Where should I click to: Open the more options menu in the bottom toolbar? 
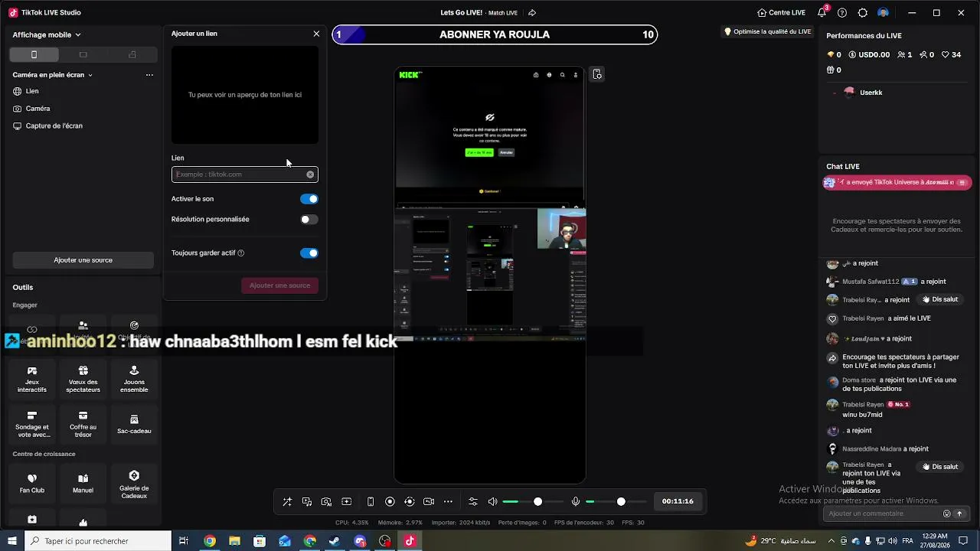point(449,502)
